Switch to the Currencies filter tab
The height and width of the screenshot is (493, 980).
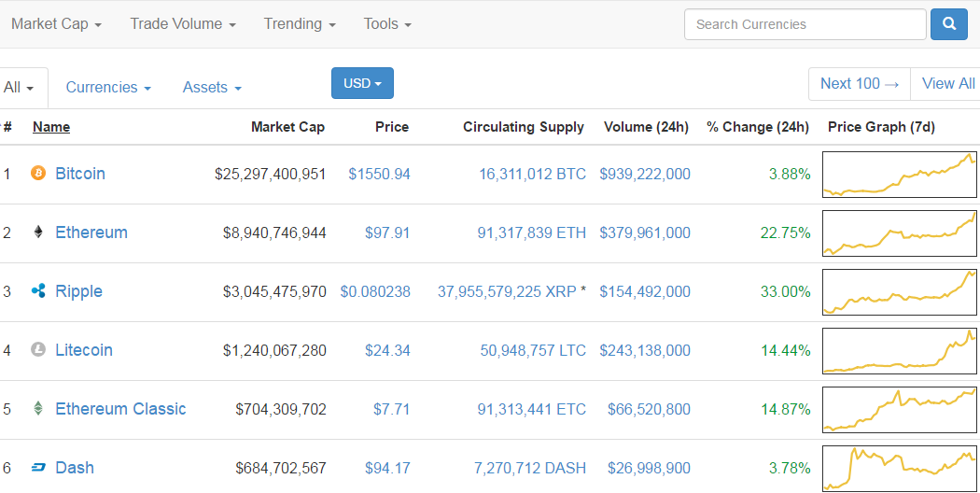coord(107,88)
